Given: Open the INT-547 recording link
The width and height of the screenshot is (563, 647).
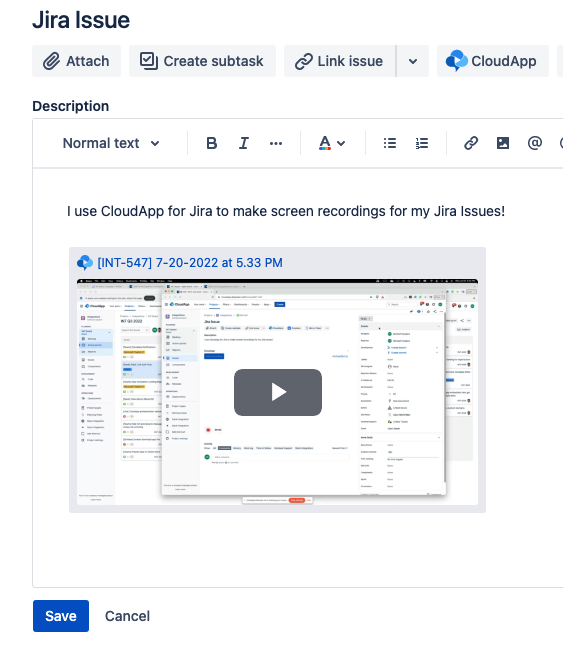Looking at the screenshot, I should tap(190, 262).
